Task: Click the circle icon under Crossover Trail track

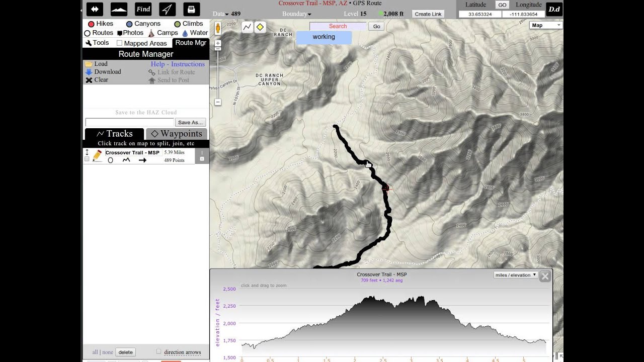Action: tap(110, 160)
